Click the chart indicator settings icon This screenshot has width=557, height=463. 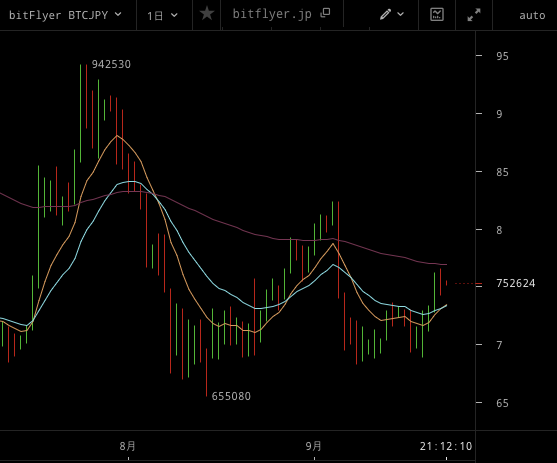(437, 14)
